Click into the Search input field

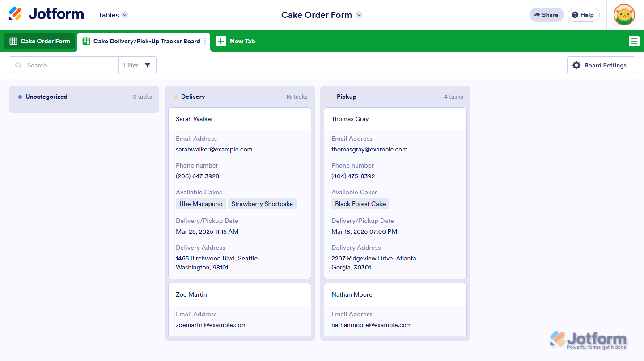[x=69, y=65]
